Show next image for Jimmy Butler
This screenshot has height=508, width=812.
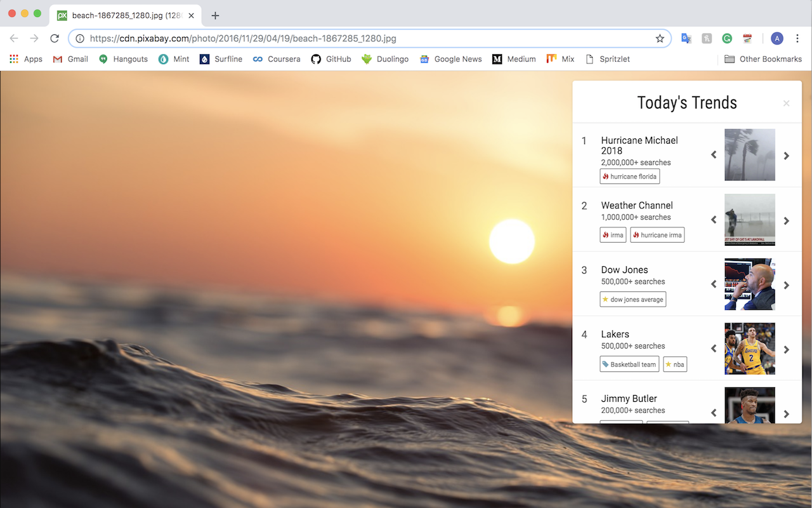pos(787,413)
